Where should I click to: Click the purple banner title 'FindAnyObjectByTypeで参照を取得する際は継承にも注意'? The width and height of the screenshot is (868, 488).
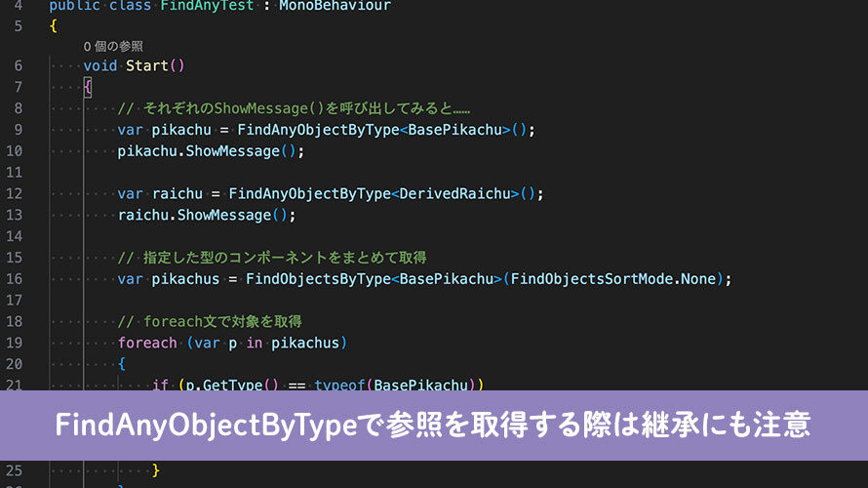tap(433, 426)
